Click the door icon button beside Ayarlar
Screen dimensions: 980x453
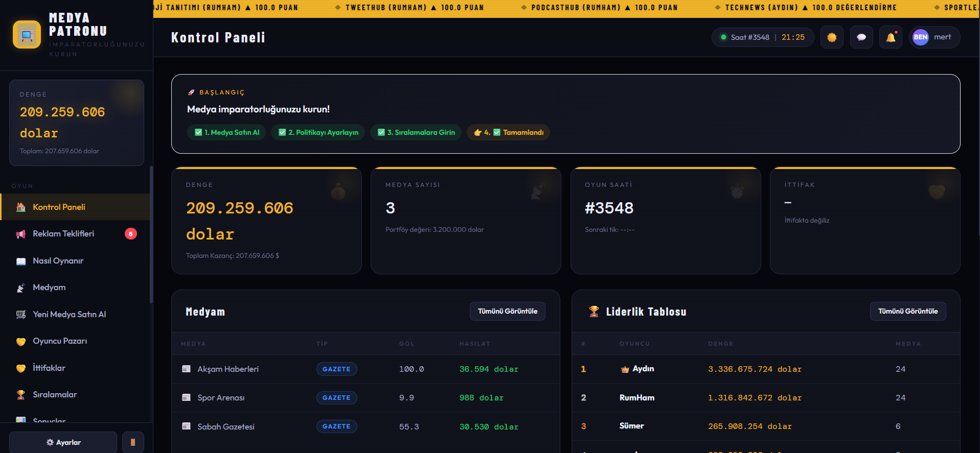[133, 442]
